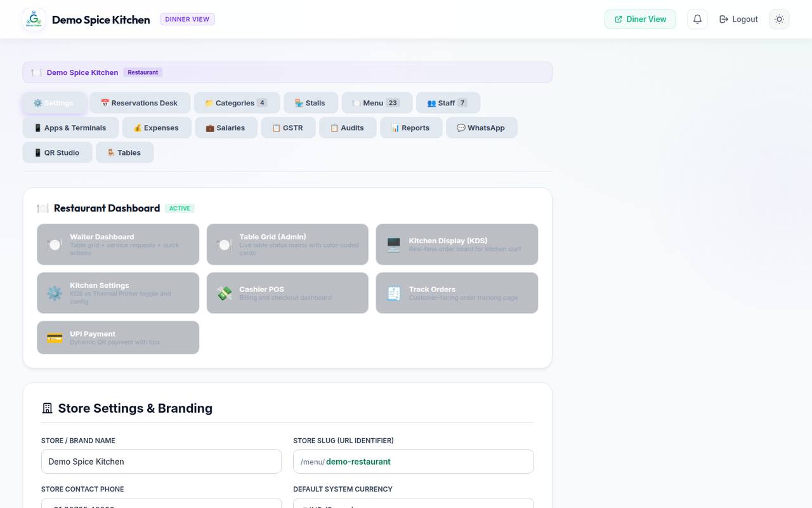Click the UPI Payment card icon
Viewport: 812px width, 508px height.
click(55, 337)
